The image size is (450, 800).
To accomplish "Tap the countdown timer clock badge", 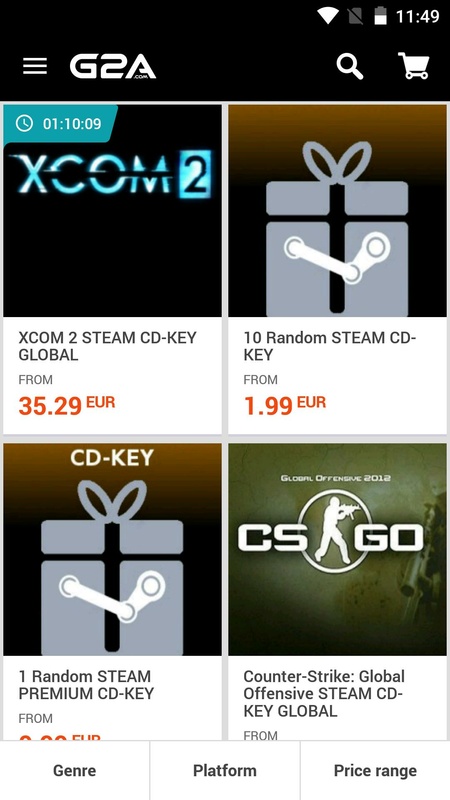I will (60, 124).
